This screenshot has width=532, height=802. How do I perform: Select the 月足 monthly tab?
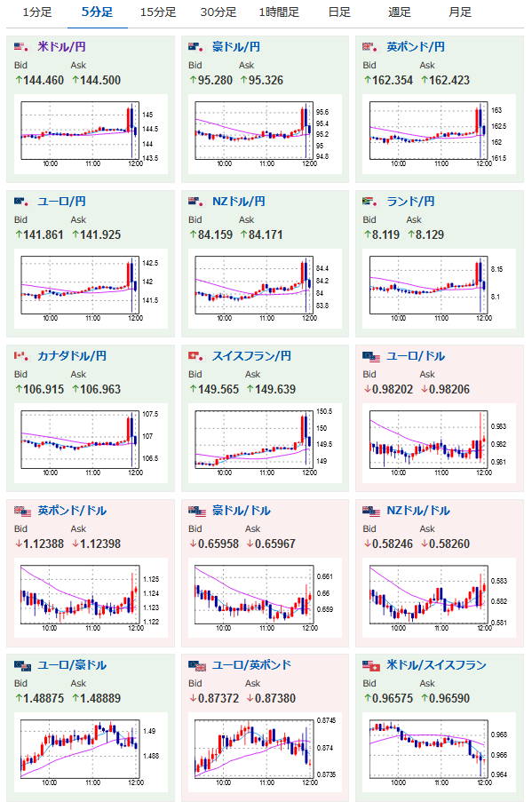click(x=460, y=12)
